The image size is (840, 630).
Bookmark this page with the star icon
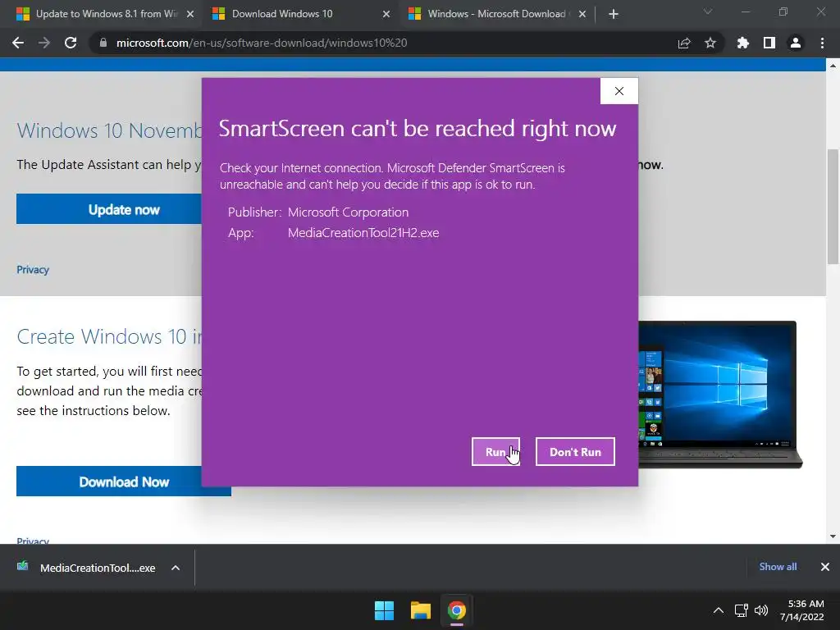710,43
